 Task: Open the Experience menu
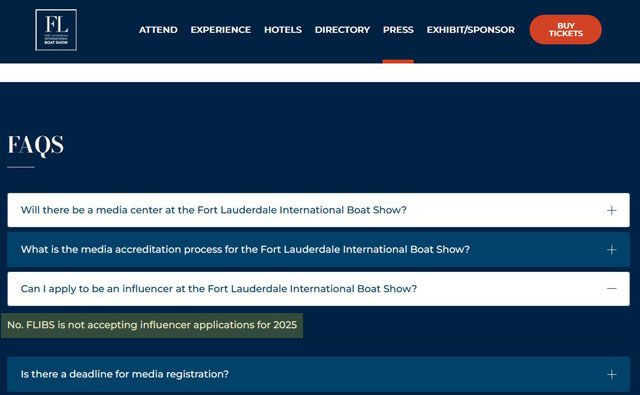click(220, 30)
